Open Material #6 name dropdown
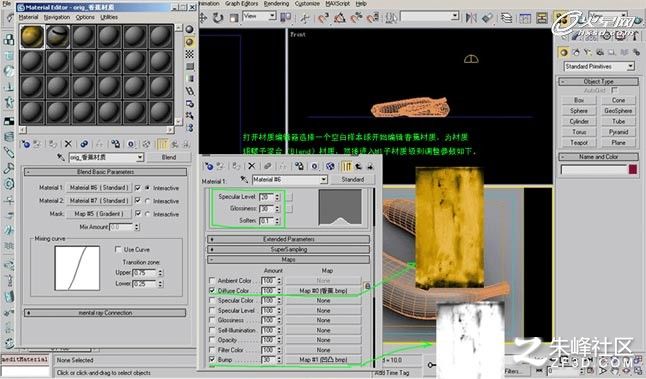This screenshot has width=646, height=379. (x=324, y=180)
